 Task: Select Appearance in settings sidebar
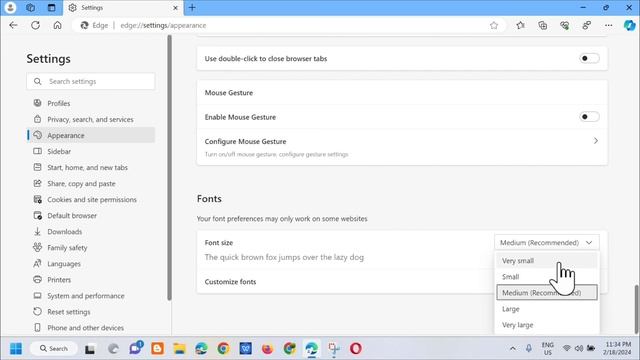click(x=91, y=135)
